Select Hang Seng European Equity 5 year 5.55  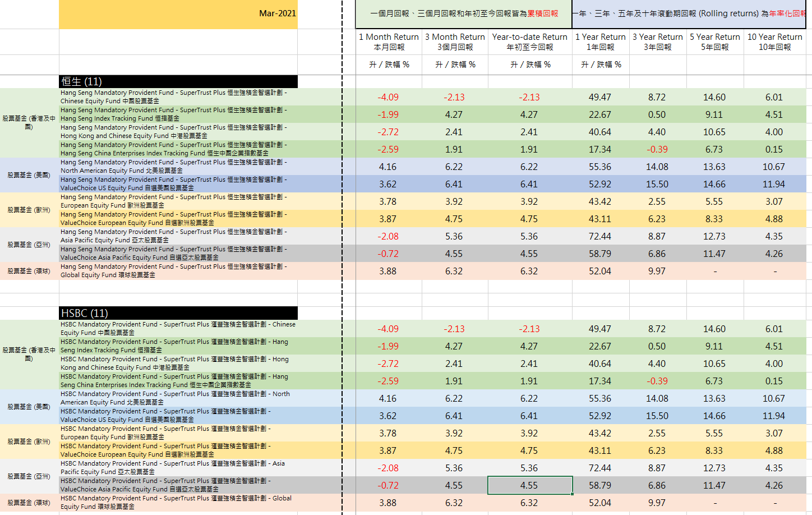(715, 201)
